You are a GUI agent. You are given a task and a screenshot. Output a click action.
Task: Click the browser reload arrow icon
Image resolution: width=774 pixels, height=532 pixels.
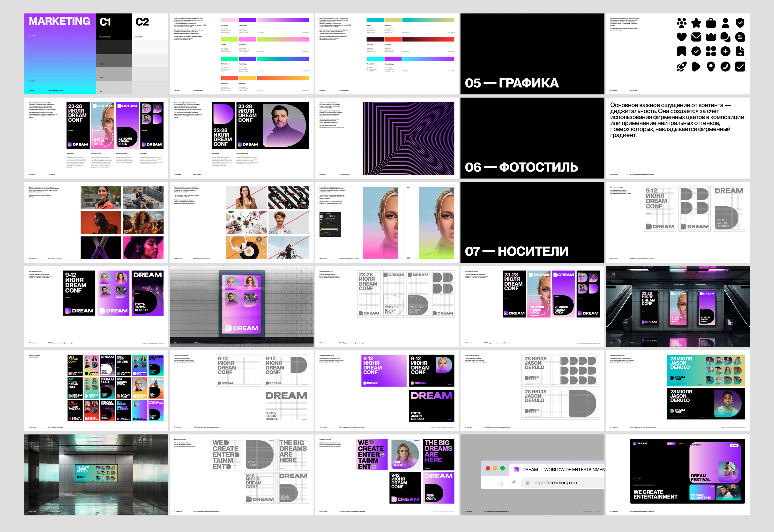tap(513, 483)
